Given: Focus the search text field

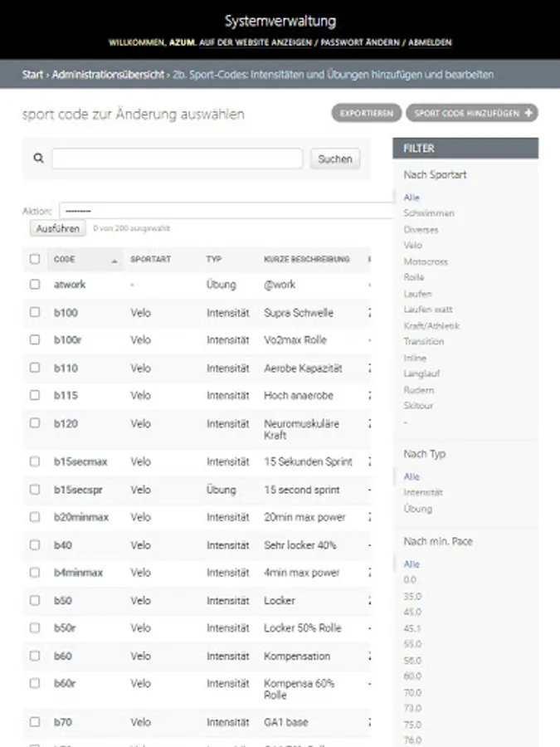Looking at the screenshot, I should click(177, 159).
